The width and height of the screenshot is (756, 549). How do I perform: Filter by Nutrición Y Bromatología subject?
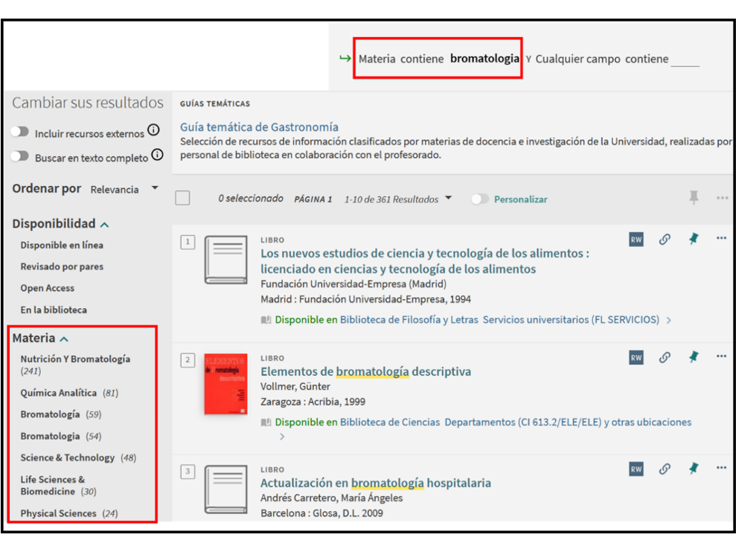74,359
